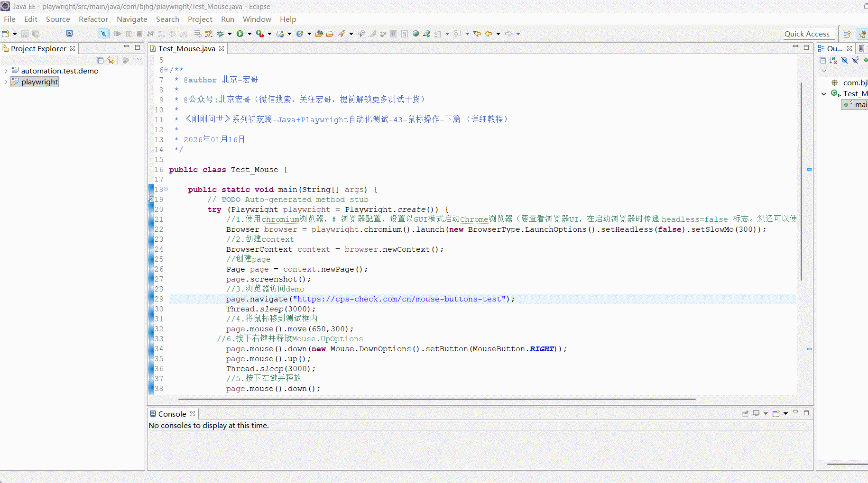Viewport: 868px width, 483px height.
Task: Open Project Explorer View Menu triangle
Action: click(139, 60)
